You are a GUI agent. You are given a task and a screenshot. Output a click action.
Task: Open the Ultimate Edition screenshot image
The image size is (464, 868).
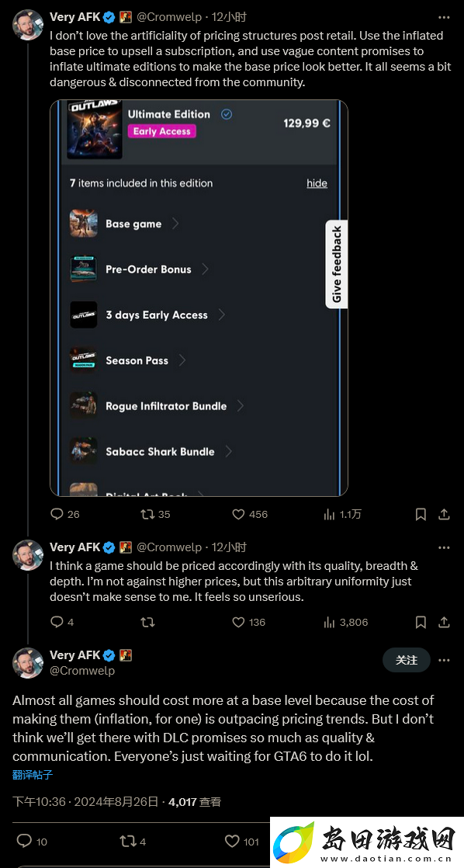tap(199, 298)
